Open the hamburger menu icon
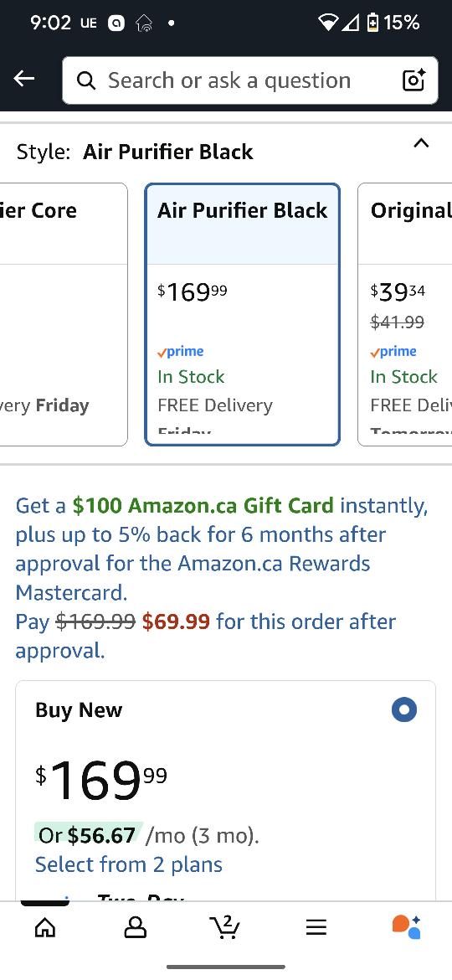Screen dimensions: 452x980 point(316,927)
